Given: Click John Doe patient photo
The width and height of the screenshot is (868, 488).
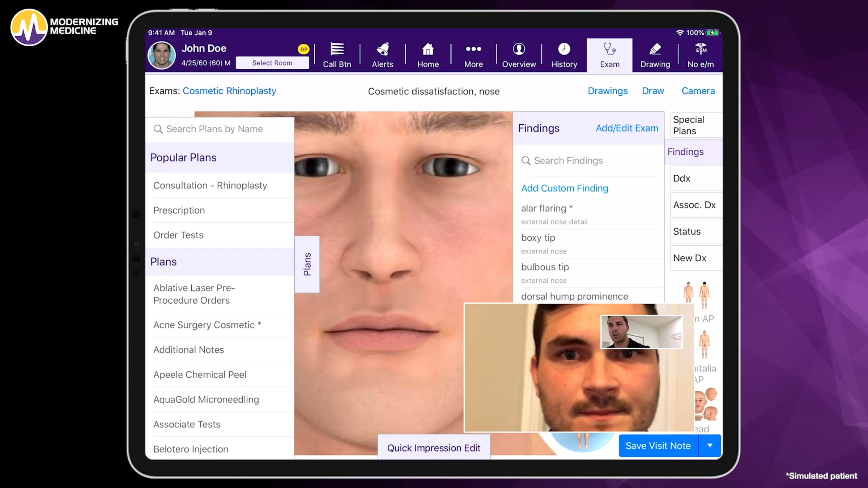Looking at the screenshot, I should [x=162, y=55].
